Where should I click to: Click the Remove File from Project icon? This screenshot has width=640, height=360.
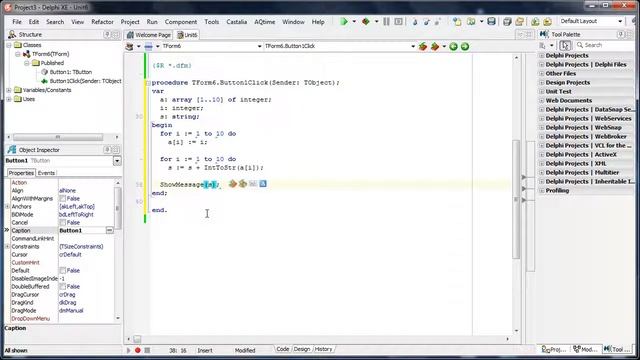548,22
